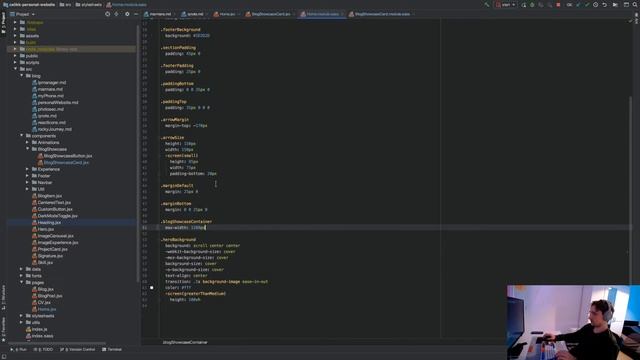This screenshot has height=360, width=640.
Task: Click the collapse all icon in Project panel
Action: (x=116, y=14)
